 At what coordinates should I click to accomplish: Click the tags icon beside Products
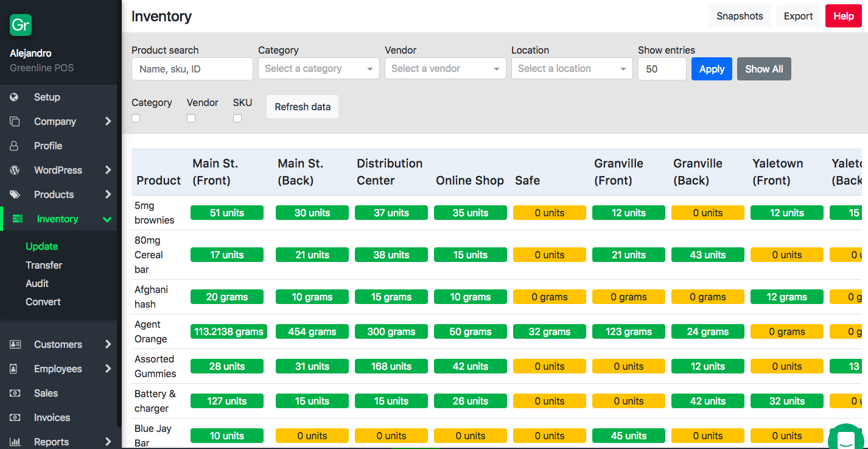pos(15,194)
